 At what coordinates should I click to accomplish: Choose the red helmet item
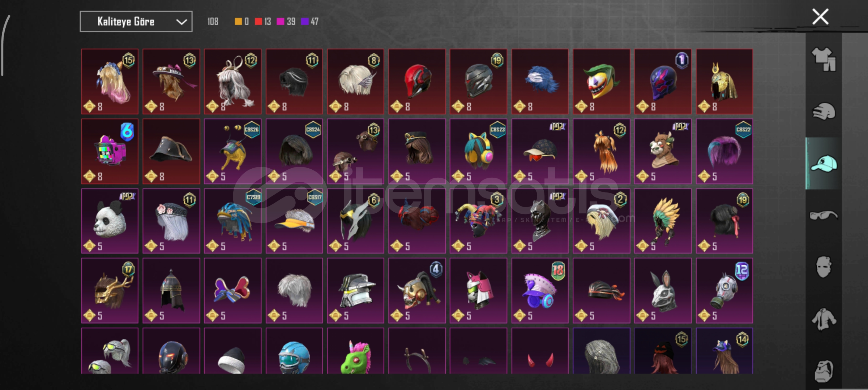417,82
